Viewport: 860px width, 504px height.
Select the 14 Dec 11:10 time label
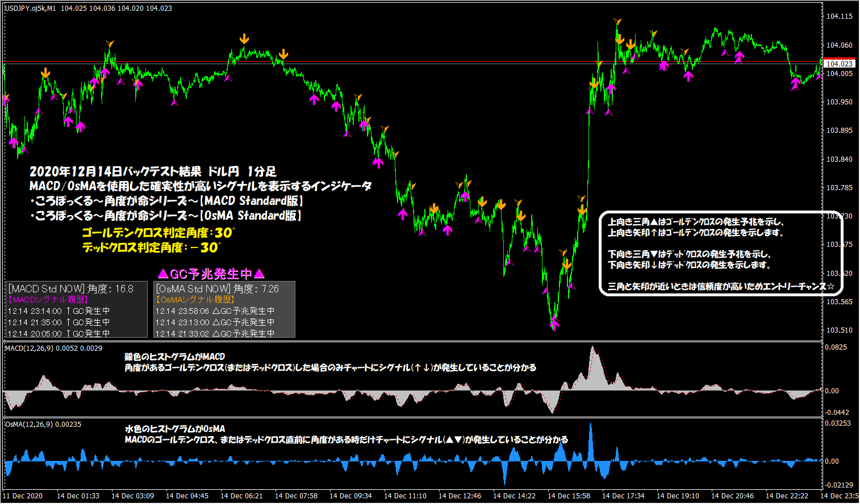point(405,496)
